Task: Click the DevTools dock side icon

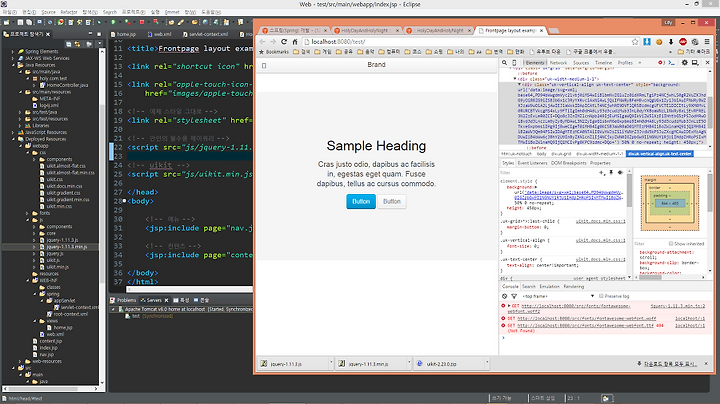Action: click(x=695, y=63)
